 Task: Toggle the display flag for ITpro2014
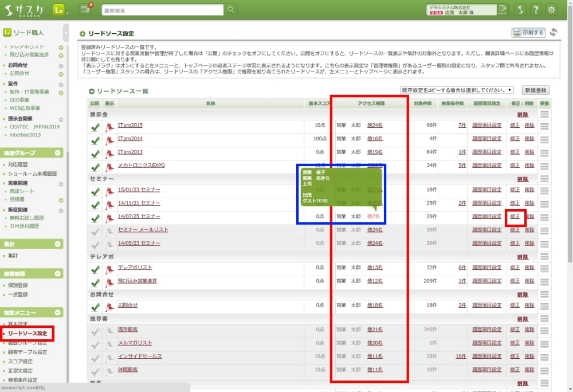pos(109,139)
